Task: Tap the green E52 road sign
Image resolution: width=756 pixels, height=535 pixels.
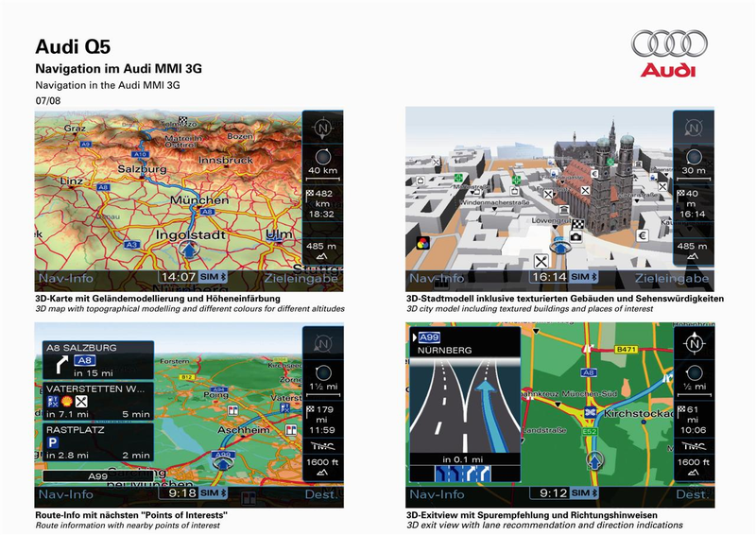Action: (x=589, y=431)
